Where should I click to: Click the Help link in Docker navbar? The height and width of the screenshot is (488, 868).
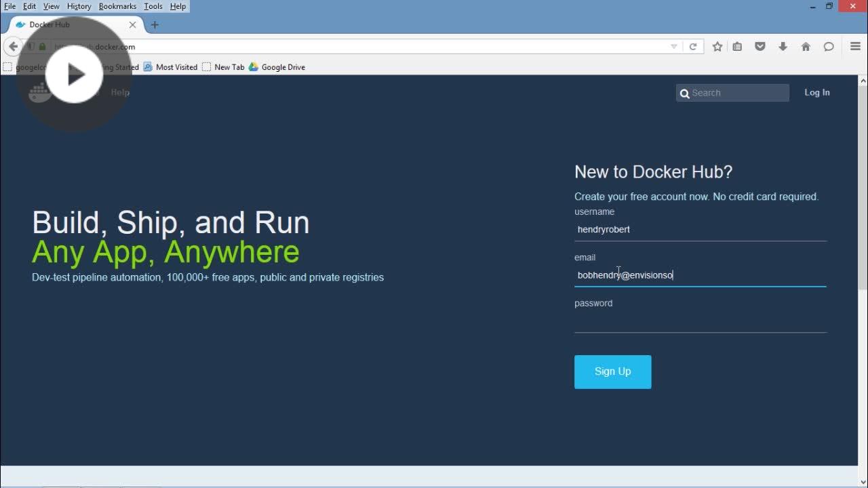(120, 92)
